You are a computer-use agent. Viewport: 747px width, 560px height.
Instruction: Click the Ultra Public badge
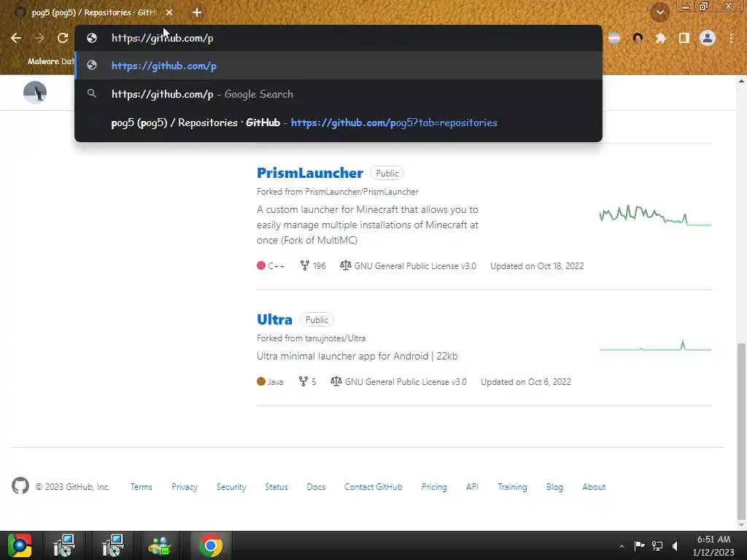tap(317, 320)
